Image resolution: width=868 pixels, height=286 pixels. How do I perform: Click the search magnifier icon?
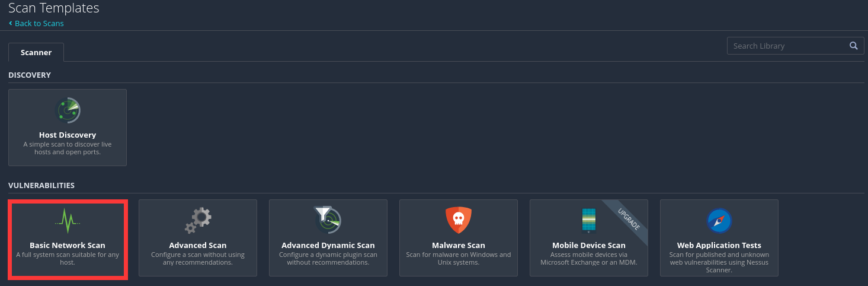click(853, 46)
